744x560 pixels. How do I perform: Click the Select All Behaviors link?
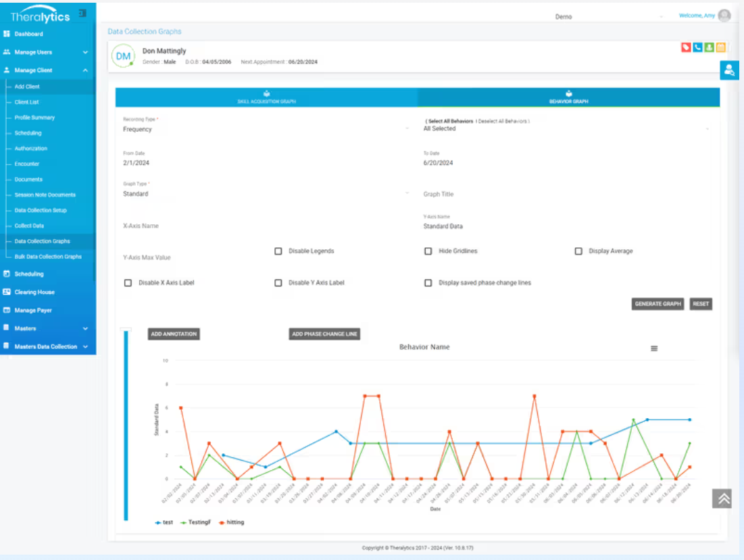[x=451, y=122]
